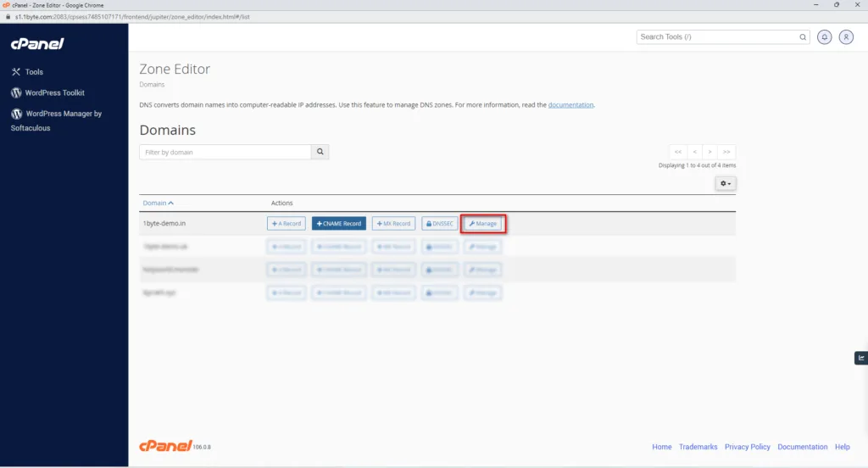Click the WordPress Toolkit logo icon
The image size is (868, 468).
pyautogui.click(x=16, y=93)
